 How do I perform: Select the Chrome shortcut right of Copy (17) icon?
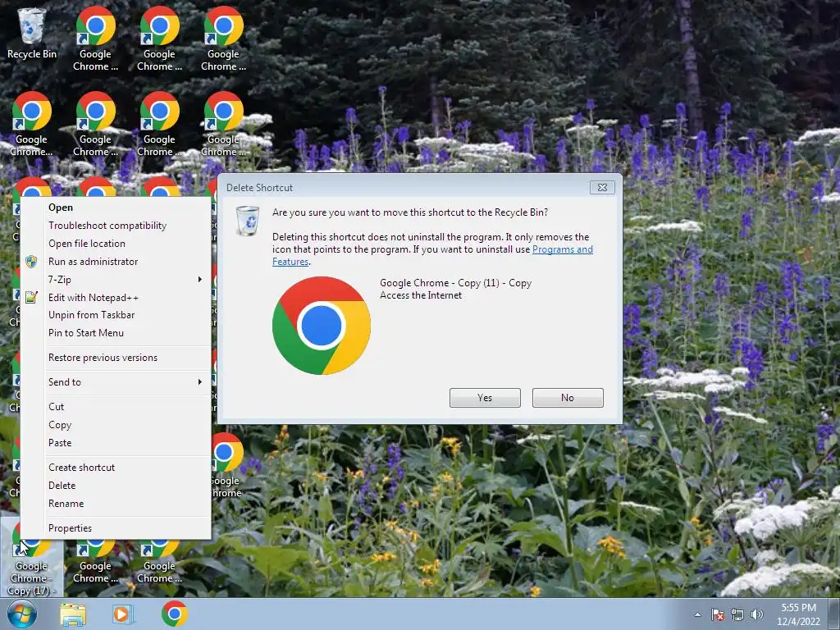[95, 563]
